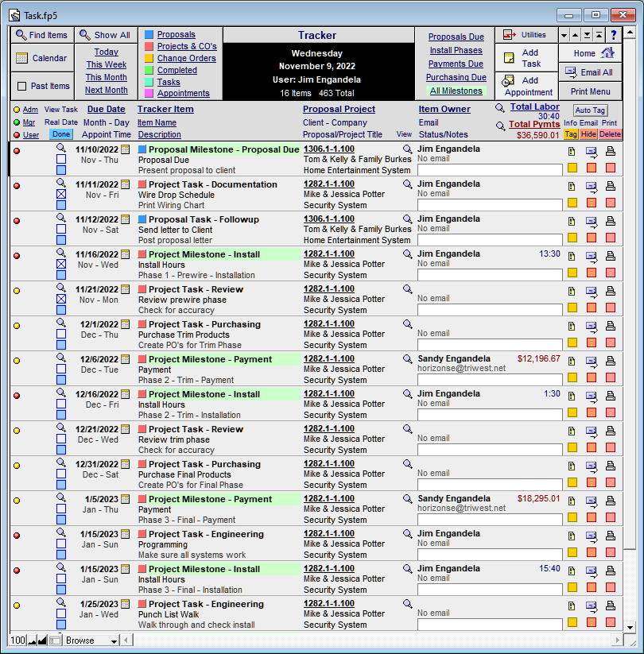Click Total Labor magnifier icon
The height and width of the screenshot is (654, 644).
coord(499,108)
